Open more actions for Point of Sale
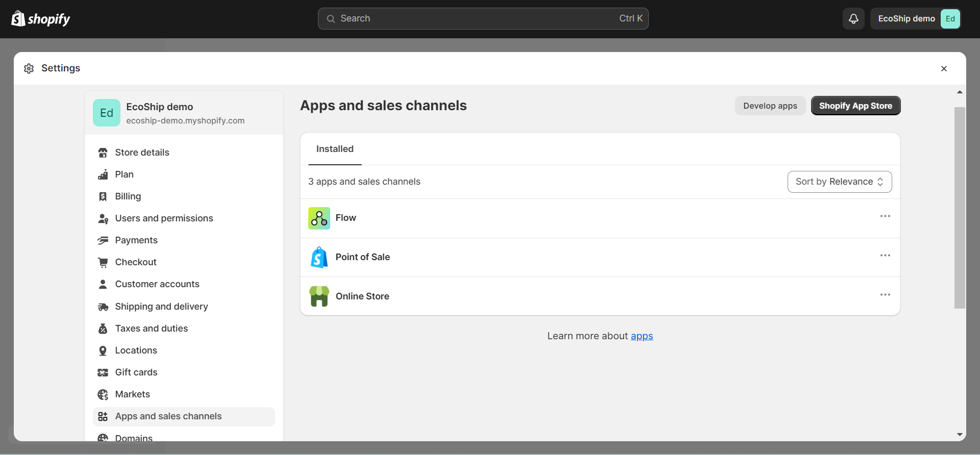980x455 pixels. 885,256
